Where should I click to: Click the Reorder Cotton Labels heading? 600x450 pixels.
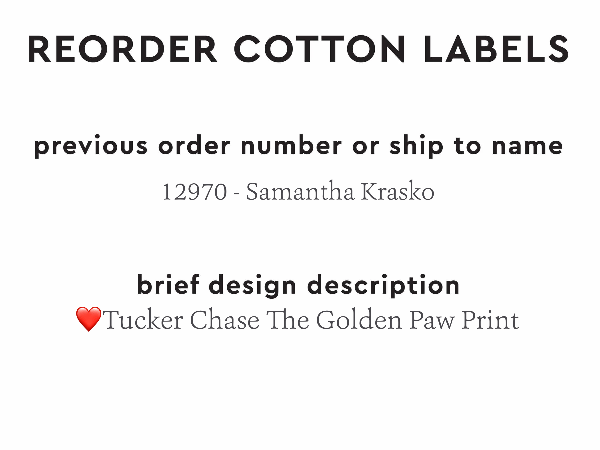(298, 48)
